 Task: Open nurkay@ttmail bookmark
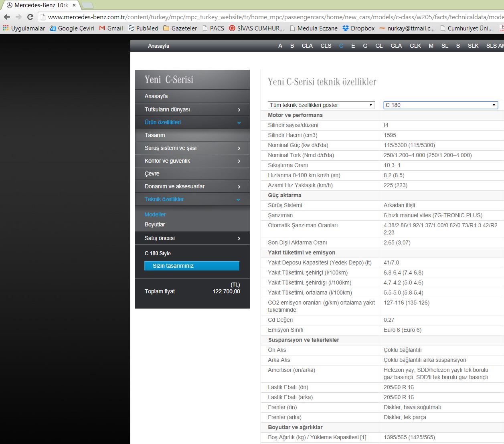tap(407, 28)
